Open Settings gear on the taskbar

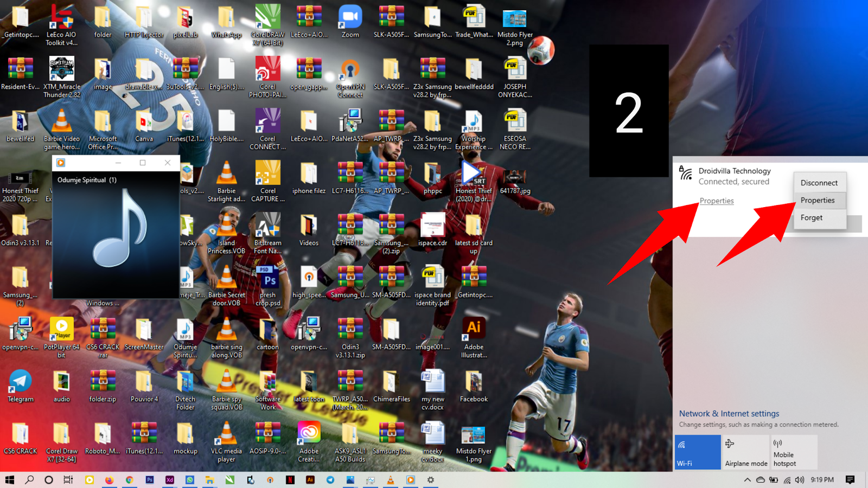tap(431, 480)
